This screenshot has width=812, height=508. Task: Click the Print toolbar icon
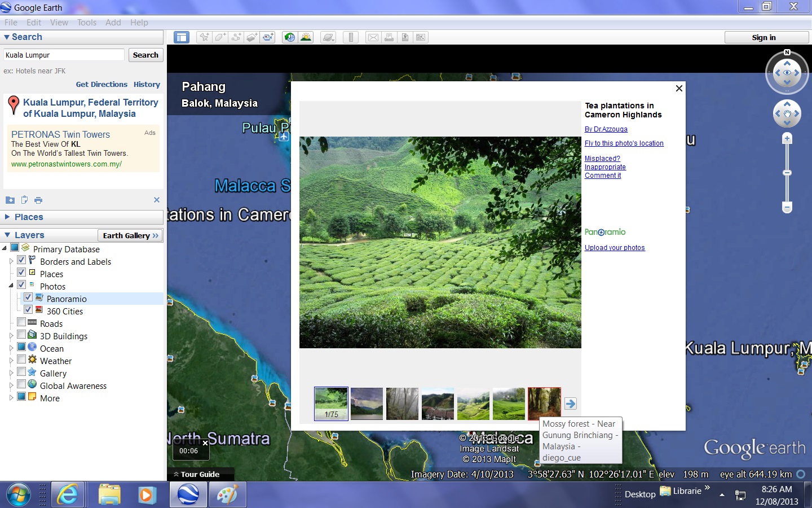389,37
